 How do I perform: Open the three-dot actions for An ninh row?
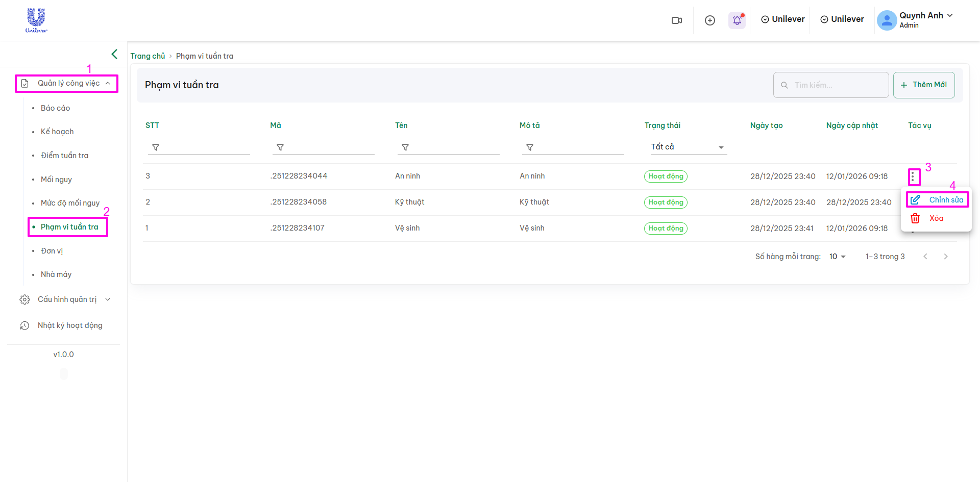(913, 177)
